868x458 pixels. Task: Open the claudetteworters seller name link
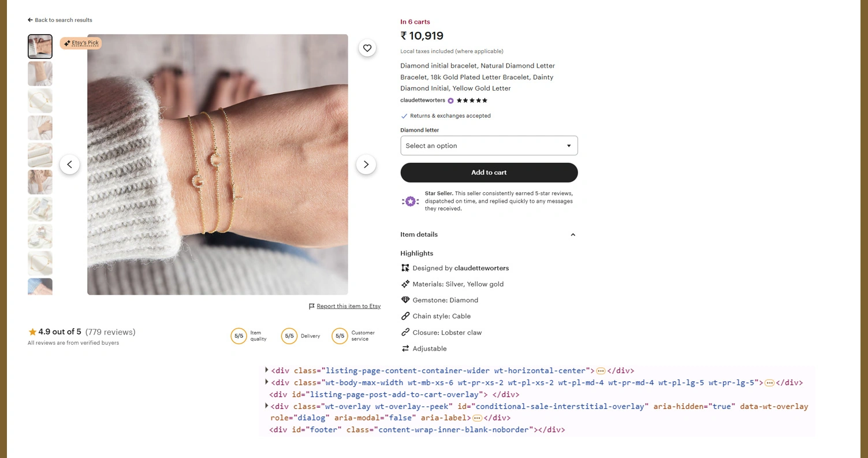pyautogui.click(x=423, y=100)
